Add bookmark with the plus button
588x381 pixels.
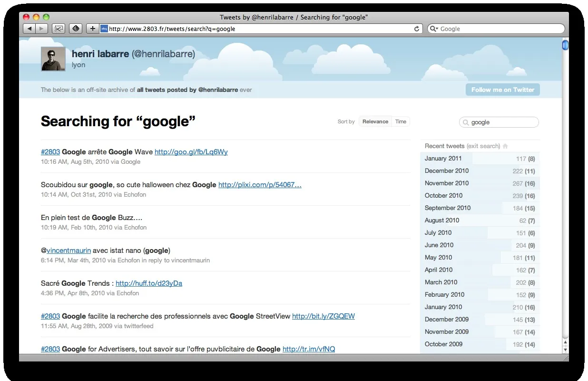click(x=93, y=29)
